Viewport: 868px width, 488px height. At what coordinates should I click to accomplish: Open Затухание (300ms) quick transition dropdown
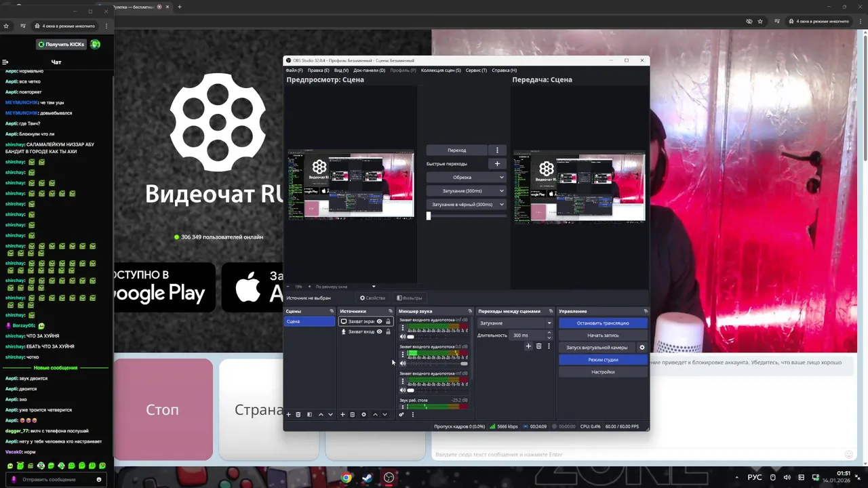pos(466,191)
